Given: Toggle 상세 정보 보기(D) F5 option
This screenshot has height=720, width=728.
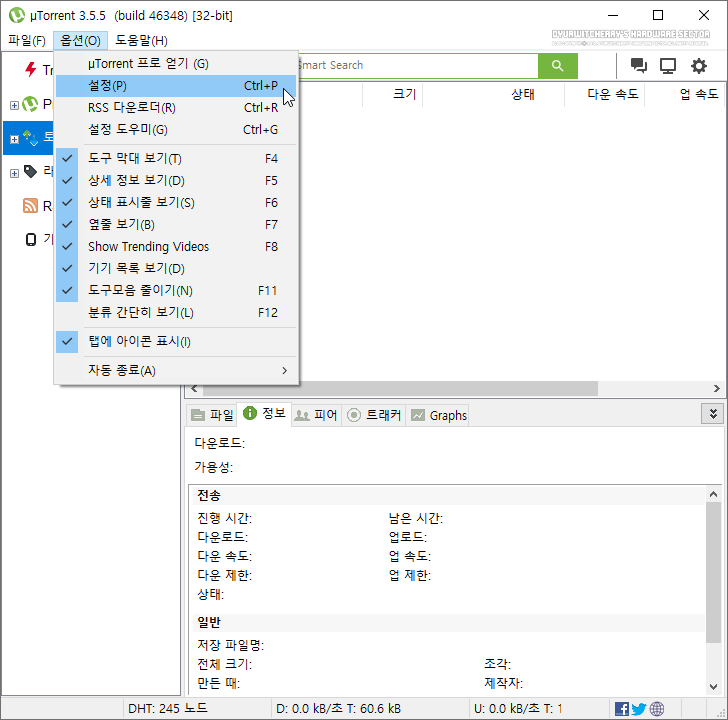Looking at the screenshot, I should click(x=176, y=181).
